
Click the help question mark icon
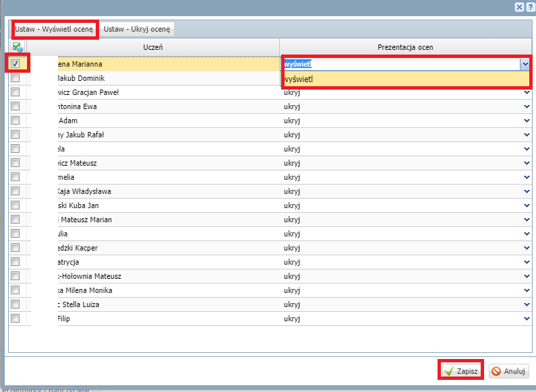pyautogui.click(x=531, y=7)
